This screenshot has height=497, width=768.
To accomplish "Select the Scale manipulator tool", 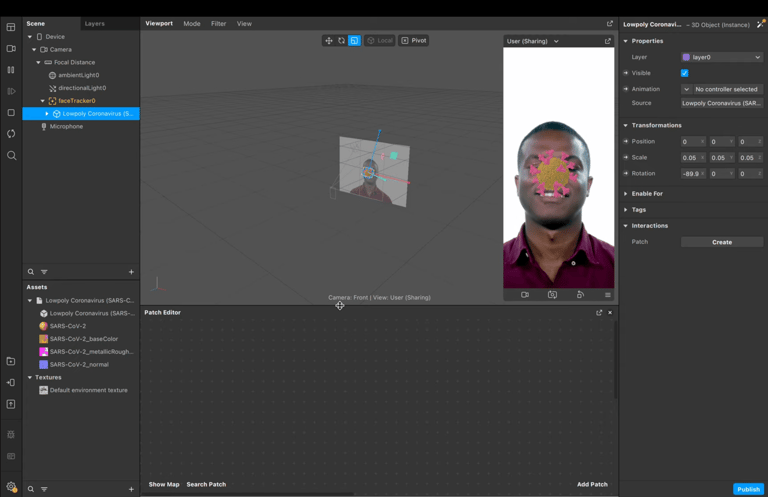I will tap(354, 41).
